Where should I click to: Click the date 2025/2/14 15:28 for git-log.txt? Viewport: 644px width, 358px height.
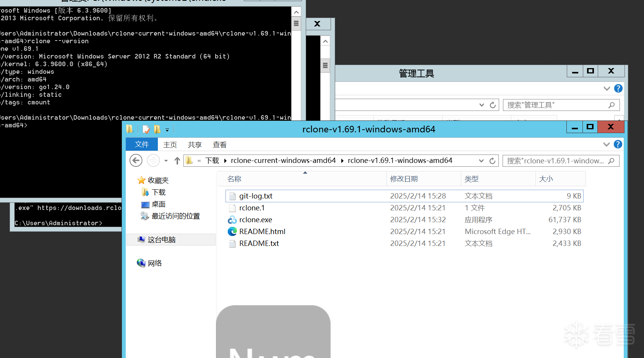click(418, 196)
